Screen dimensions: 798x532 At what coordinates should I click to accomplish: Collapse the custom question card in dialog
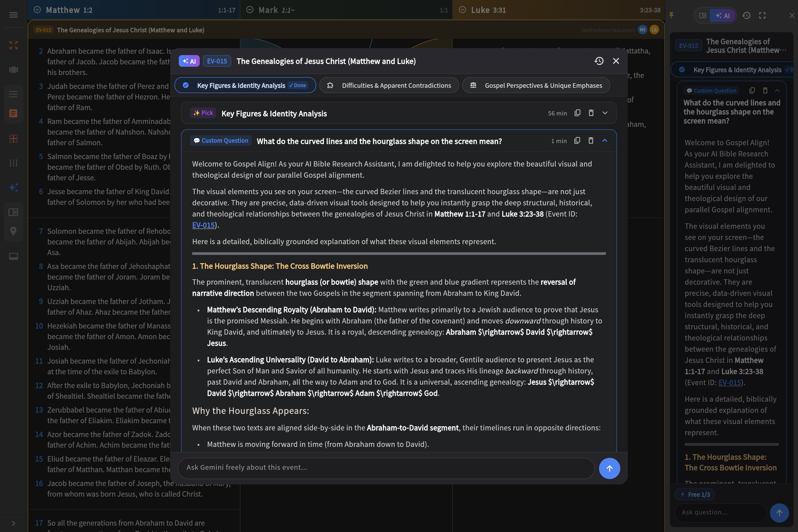coord(605,140)
